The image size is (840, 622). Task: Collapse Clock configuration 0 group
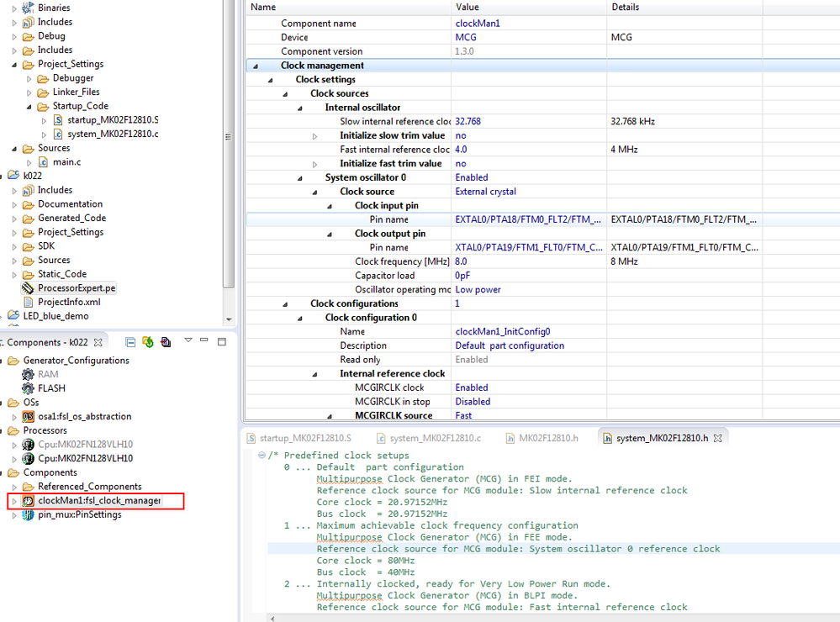tap(300, 319)
